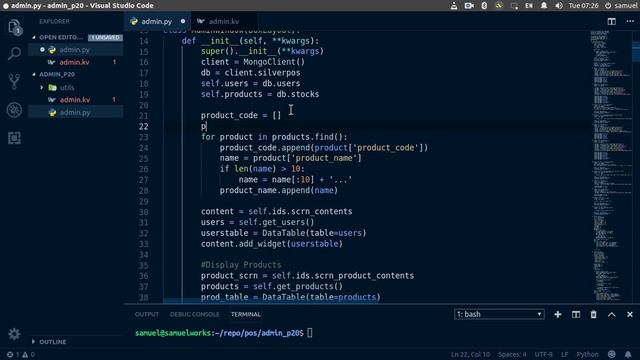The image size is (640, 360).
Task: Open the Explorer view in activity bar
Action: point(14,27)
